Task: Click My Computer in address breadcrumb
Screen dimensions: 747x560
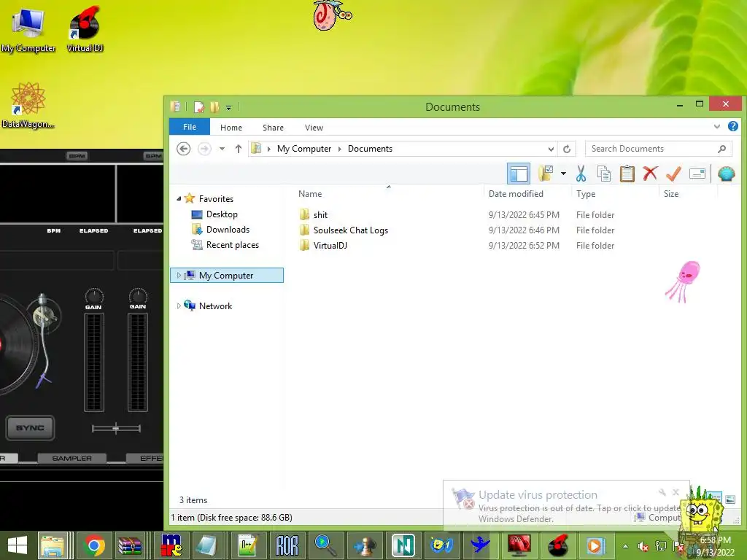Action: tap(304, 149)
